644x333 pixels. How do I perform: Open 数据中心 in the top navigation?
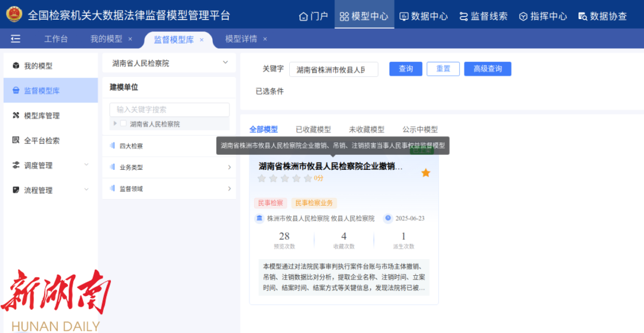(x=423, y=16)
